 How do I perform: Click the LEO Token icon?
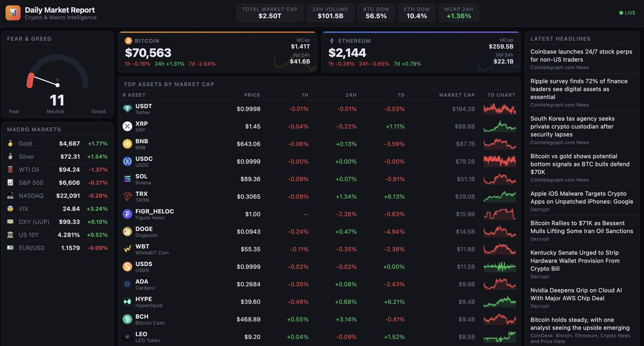pos(127,337)
